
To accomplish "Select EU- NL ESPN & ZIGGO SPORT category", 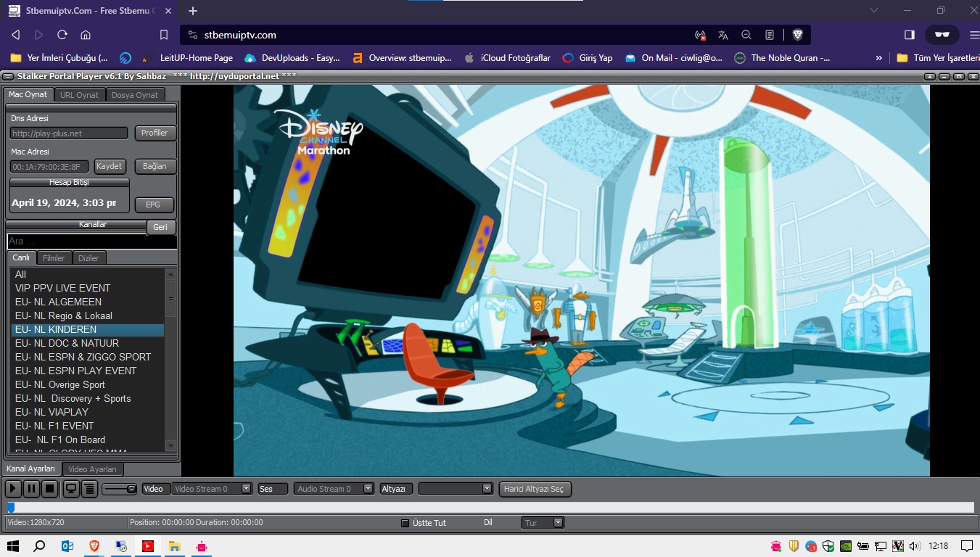I will pyautogui.click(x=87, y=357).
